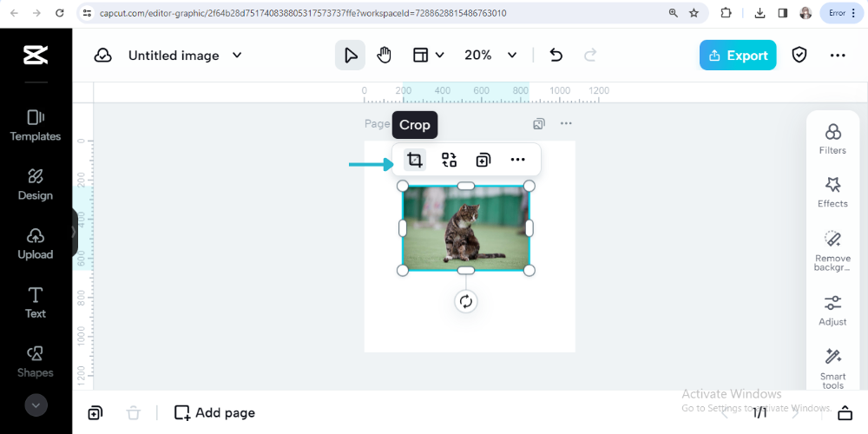Screen dimensions: 868x434
Task: Open the Filters panel
Action: [832, 138]
